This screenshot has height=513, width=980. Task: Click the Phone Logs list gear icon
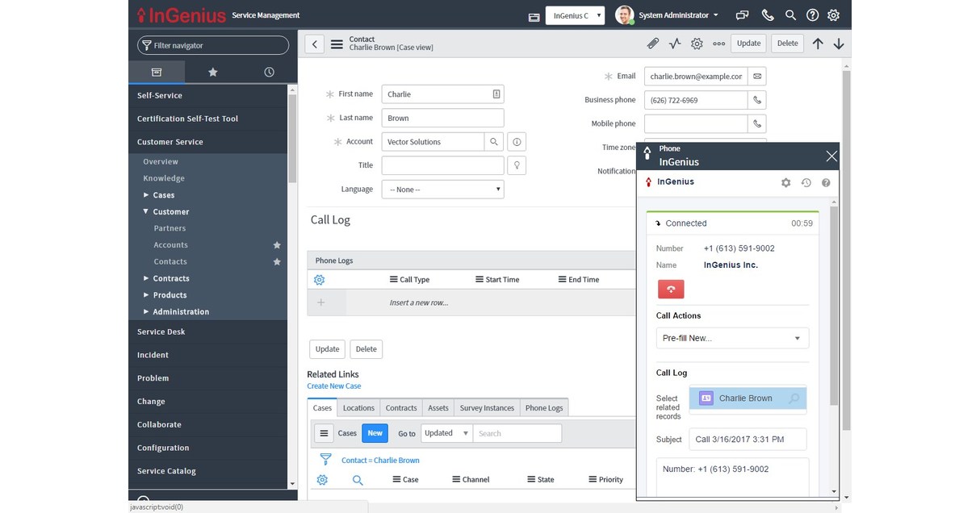(x=319, y=279)
